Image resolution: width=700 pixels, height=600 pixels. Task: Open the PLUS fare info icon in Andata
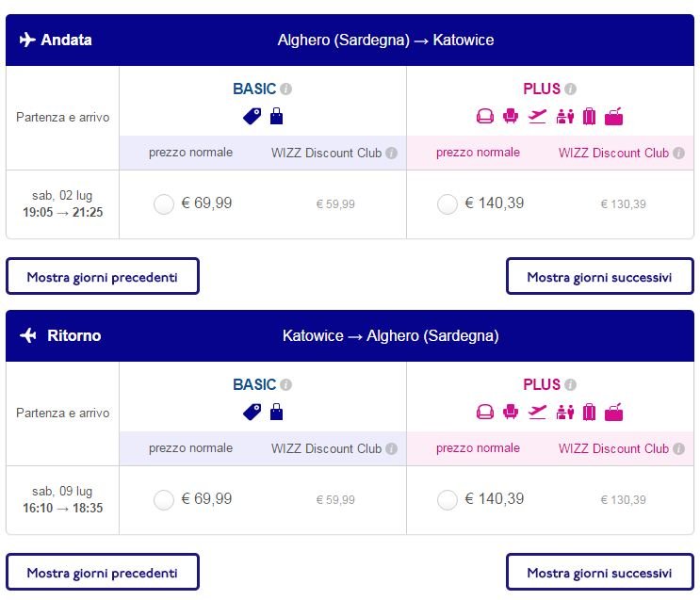570,89
